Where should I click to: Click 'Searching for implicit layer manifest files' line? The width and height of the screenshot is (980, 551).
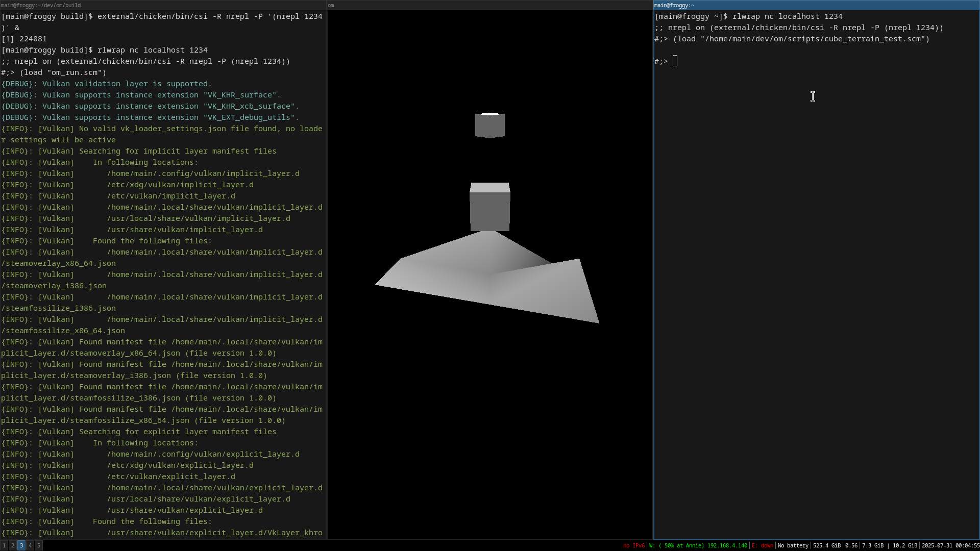pos(139,151)
